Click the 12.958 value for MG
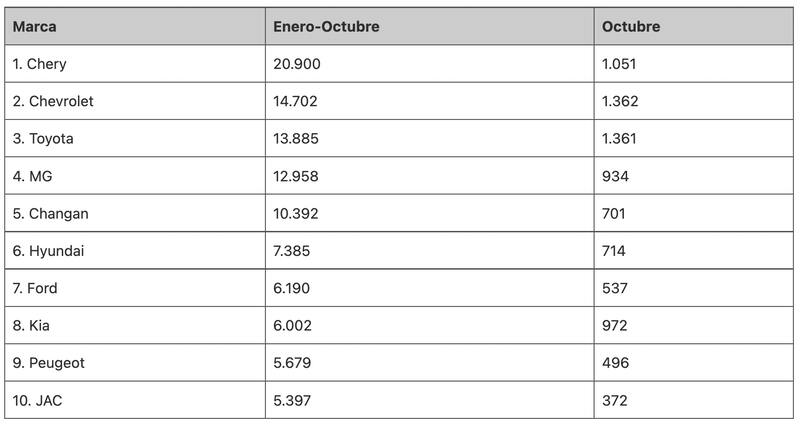 295,176
